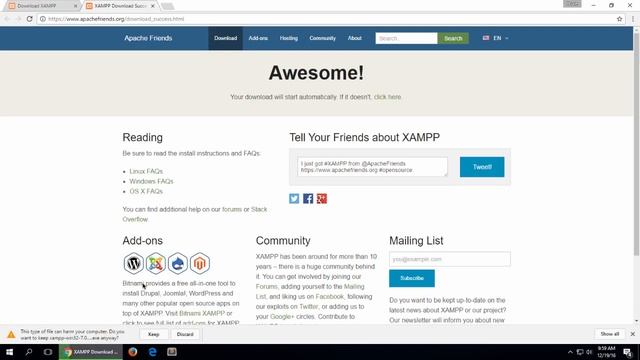Click the Subscribe button

[x=412, y=278]
